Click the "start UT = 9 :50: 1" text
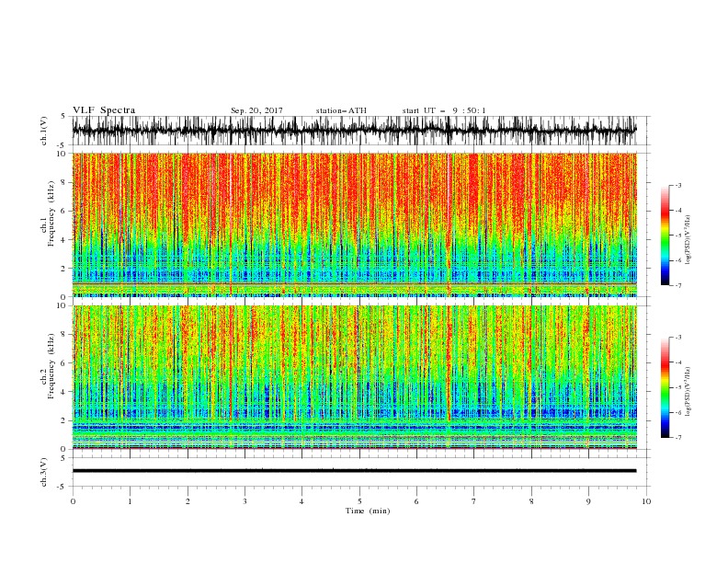Image resolution: width=728 pixels, height=563 pixels. click(444, 110)
